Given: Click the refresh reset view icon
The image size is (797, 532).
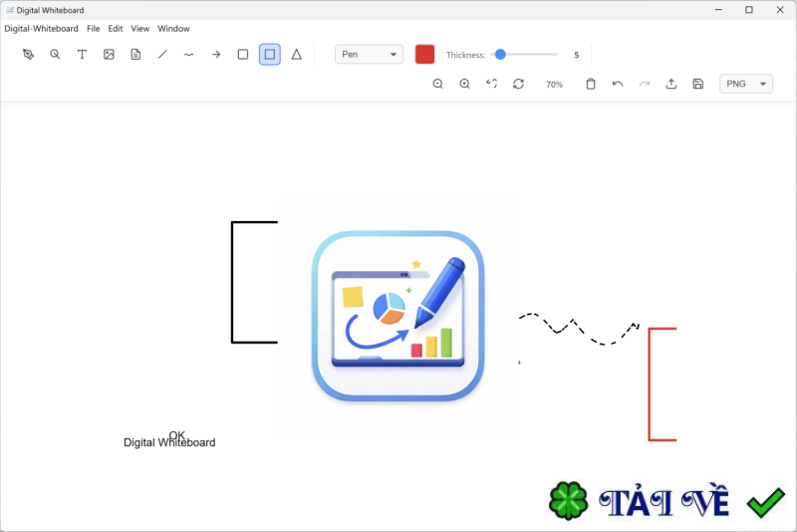Looking at the screenshot, I should pos(518,84).
